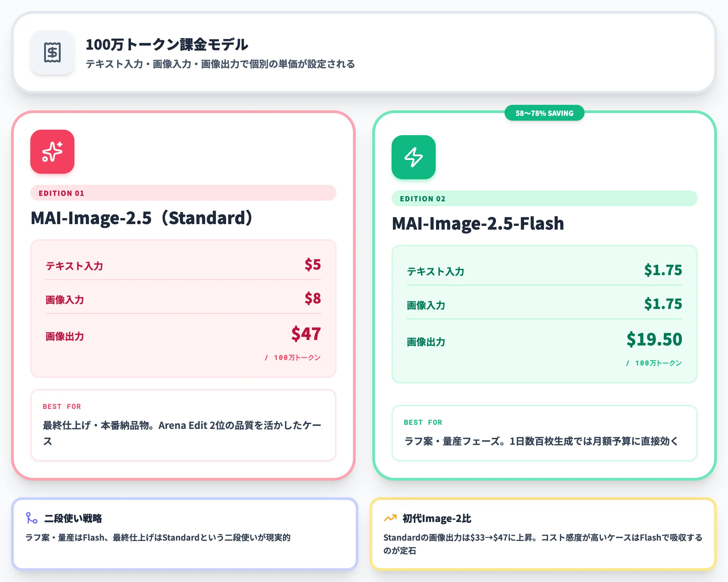Click the subtitle テキスト入力・画像入力・画像出力で個別の単価
The height and width of the screenshot is (582, 728).
pos(220,64)
